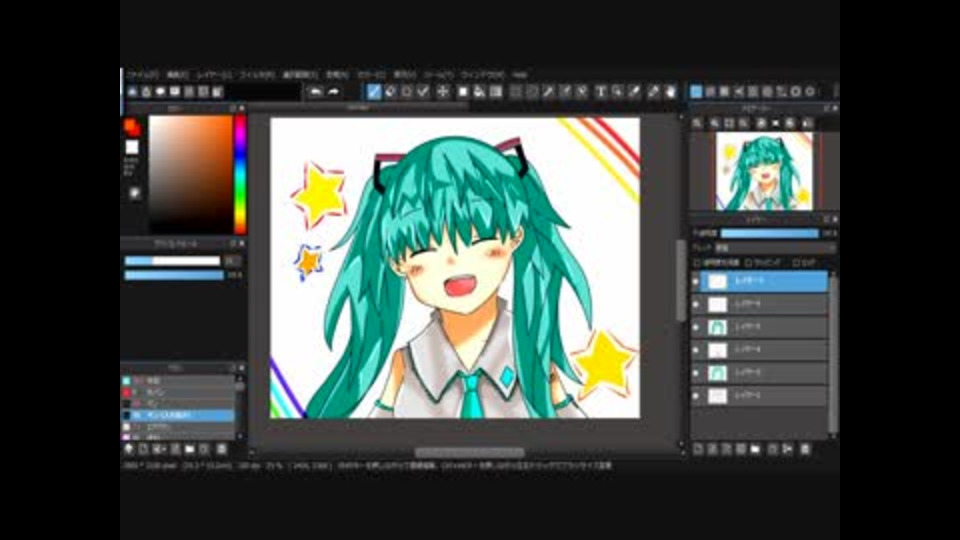Open the Edit menu

click(x=178, y=75)
